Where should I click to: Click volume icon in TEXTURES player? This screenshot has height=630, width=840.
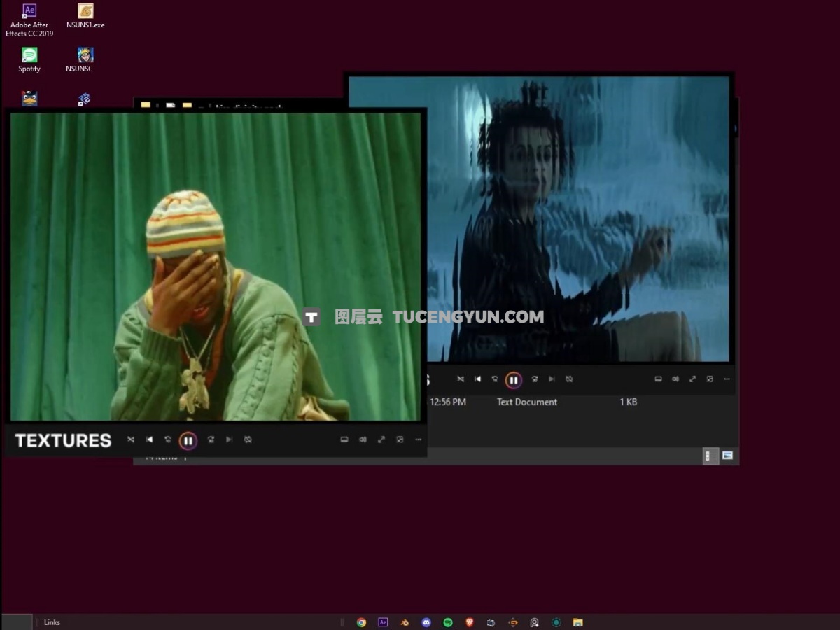[x=363, y=440]
